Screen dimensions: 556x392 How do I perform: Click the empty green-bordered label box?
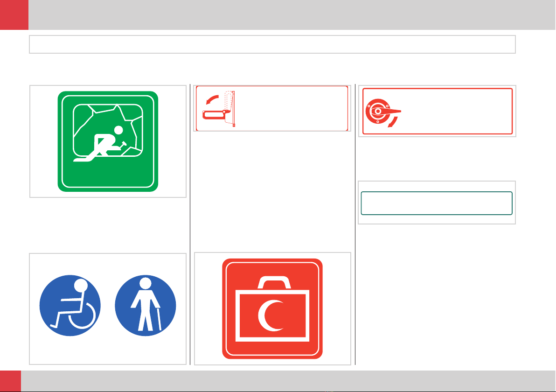point(437,203)
